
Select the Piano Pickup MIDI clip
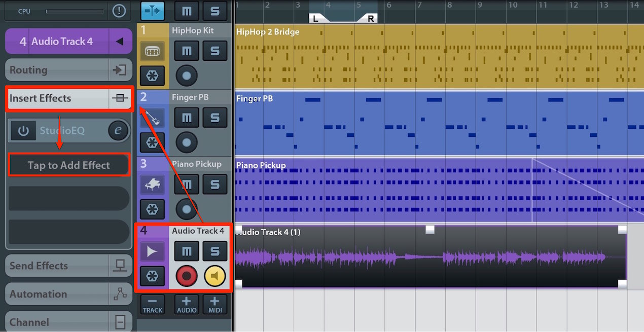pos(440,190)
